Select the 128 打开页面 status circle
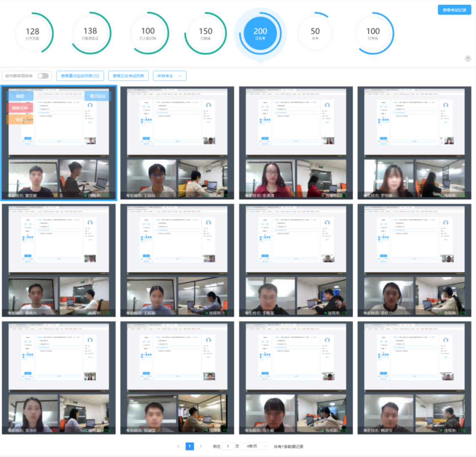 click(32, 33)
